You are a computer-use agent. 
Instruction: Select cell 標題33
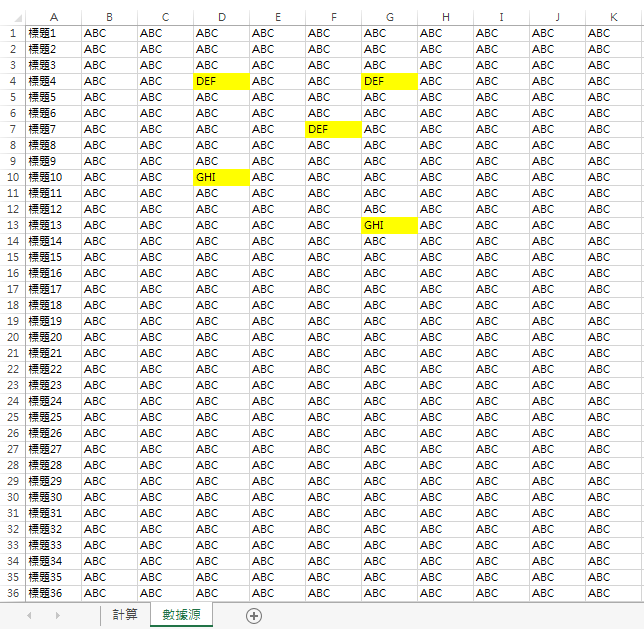click(53, 545)
